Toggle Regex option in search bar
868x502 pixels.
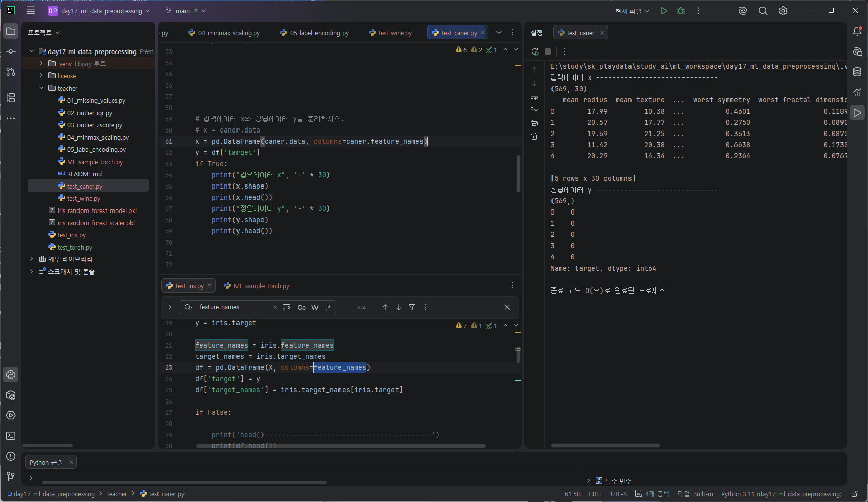coord(328,307)
